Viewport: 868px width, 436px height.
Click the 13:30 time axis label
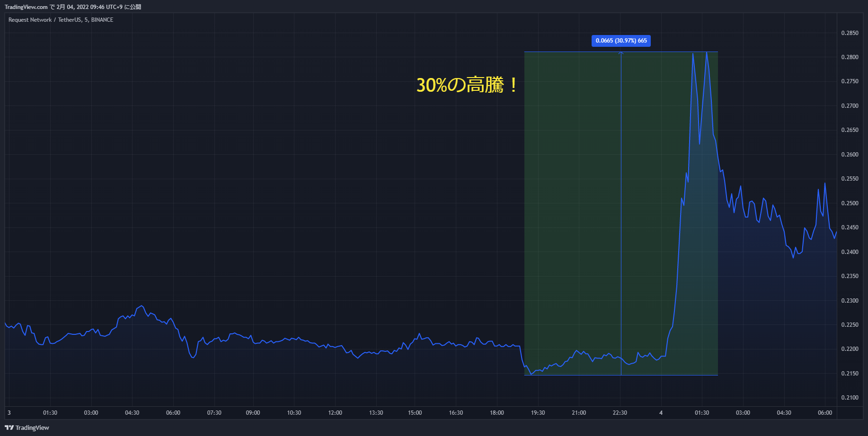376,413
